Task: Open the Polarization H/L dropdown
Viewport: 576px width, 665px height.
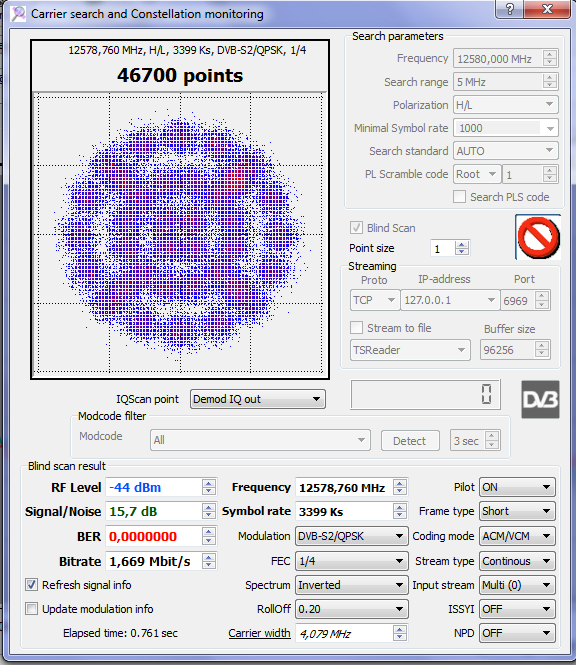Action: (506, 105)
